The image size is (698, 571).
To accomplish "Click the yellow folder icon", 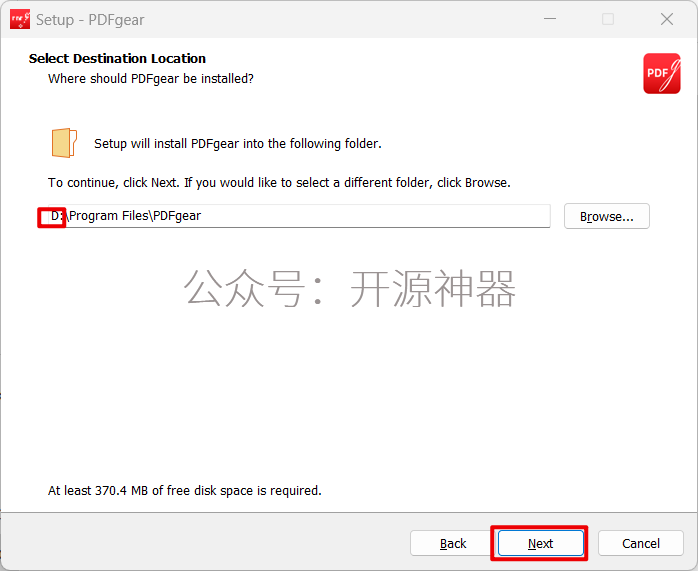I will pos(65,143).
